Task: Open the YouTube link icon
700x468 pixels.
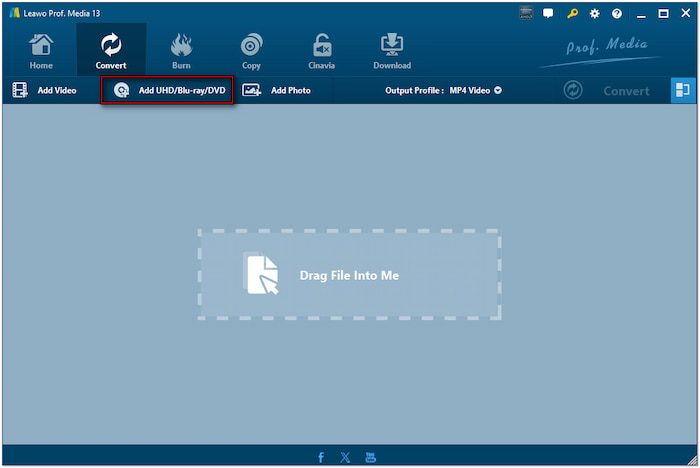Action: pyautogui.click(x=371, y=457)
